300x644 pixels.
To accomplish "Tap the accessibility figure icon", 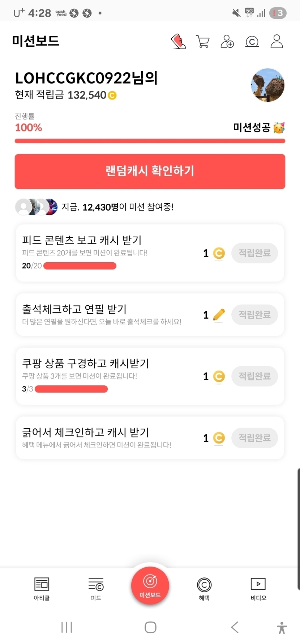I will point(282,627).
